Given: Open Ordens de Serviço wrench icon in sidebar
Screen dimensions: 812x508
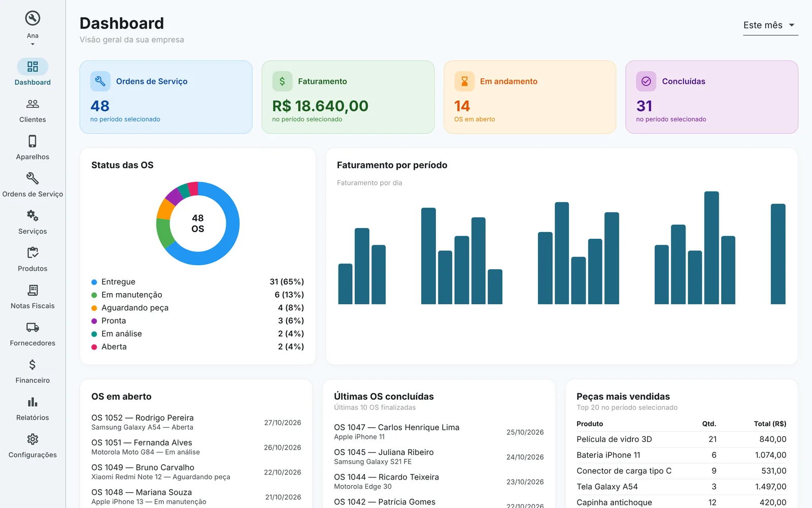Looking at the screenshot, I should coord(32,178).
